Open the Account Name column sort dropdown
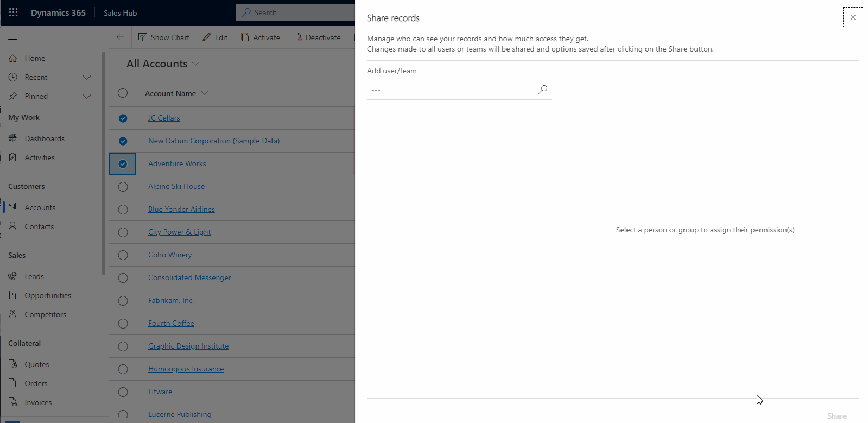 [205, 93]
